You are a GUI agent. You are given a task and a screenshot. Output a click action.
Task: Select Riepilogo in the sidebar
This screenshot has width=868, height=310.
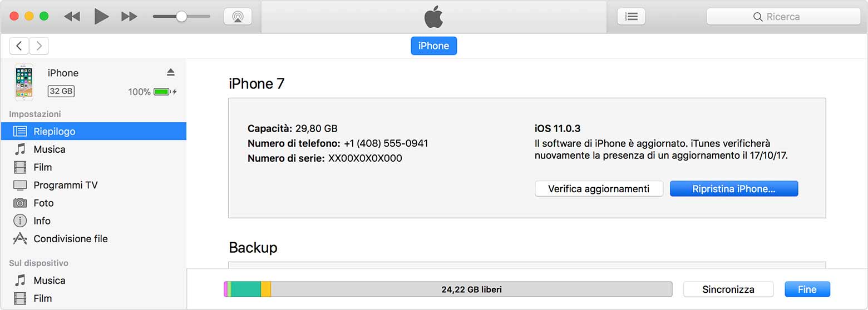93,132
